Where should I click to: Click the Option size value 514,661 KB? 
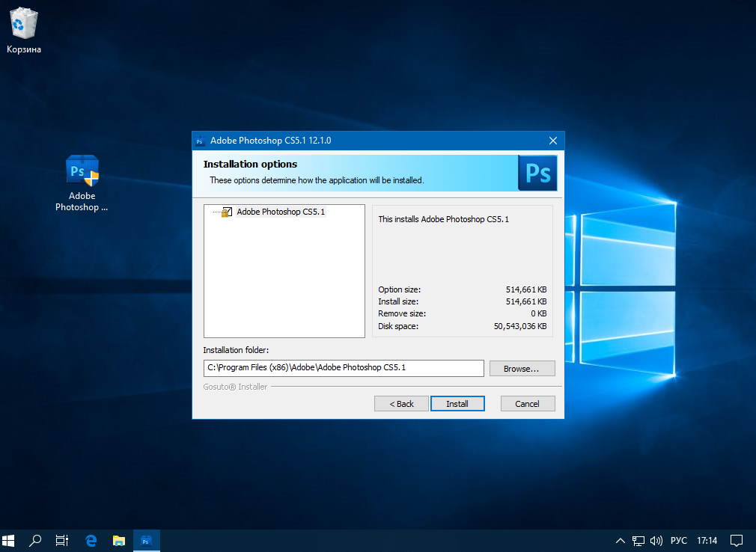[526, 289]
